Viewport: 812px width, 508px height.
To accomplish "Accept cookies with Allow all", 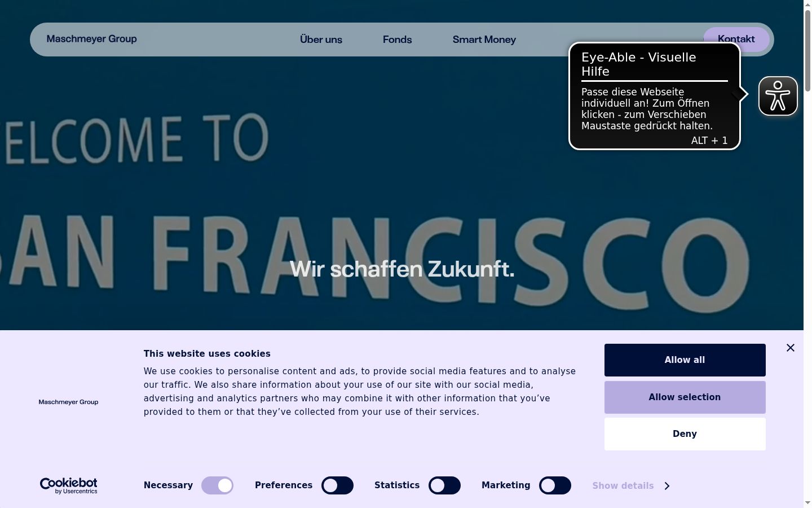I will pyautogui.click(x=685, y=360).
